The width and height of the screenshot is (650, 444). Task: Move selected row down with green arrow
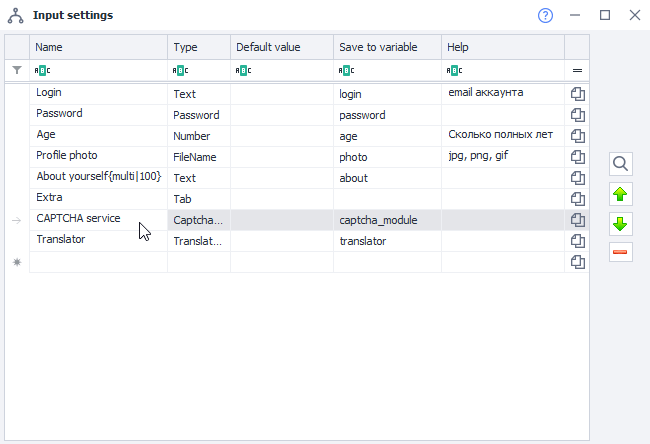point(620,223)
